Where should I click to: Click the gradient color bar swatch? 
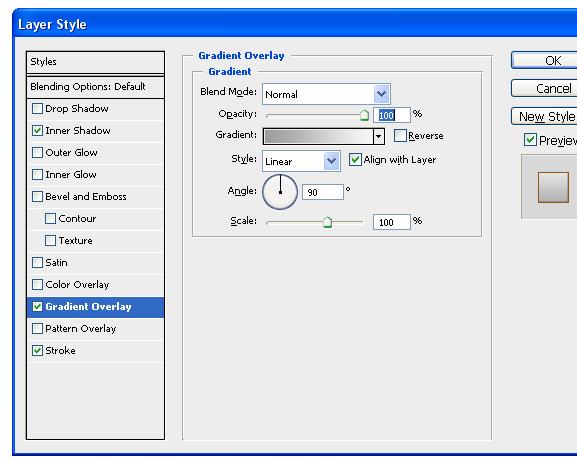[318, 137]
